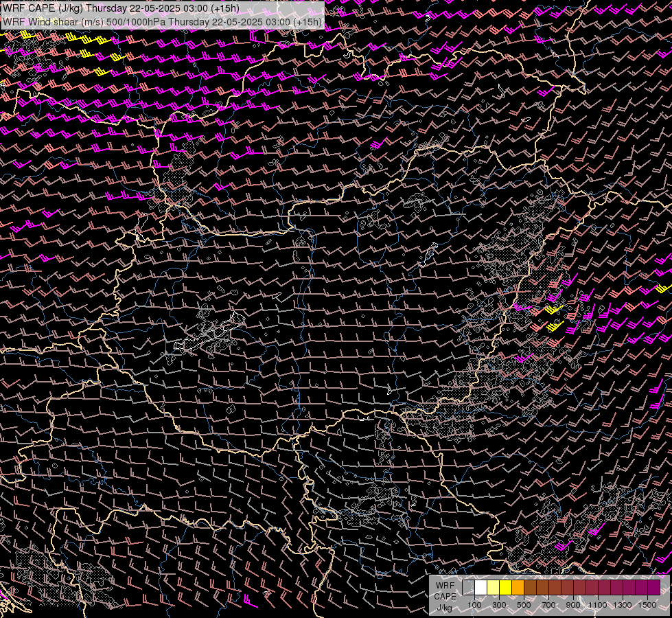
Task: Select the last purple swatch above 1500
Action: point(653,588)
